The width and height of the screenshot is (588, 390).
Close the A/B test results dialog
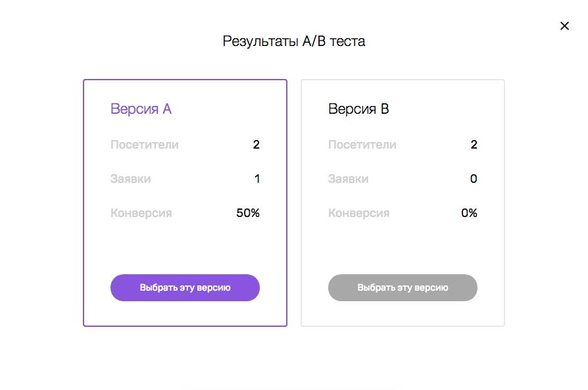click(x=564, y=26)
